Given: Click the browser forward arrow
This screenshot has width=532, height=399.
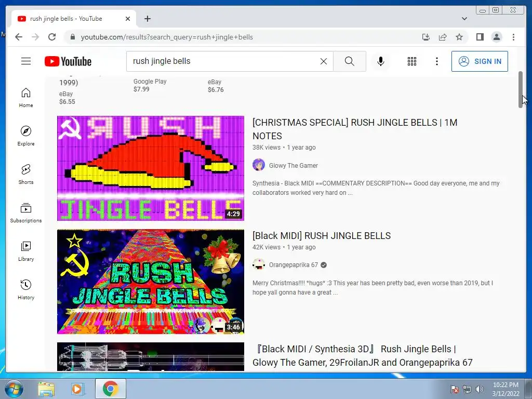Looking at the screenshot, I should click(x=35, y=37).
